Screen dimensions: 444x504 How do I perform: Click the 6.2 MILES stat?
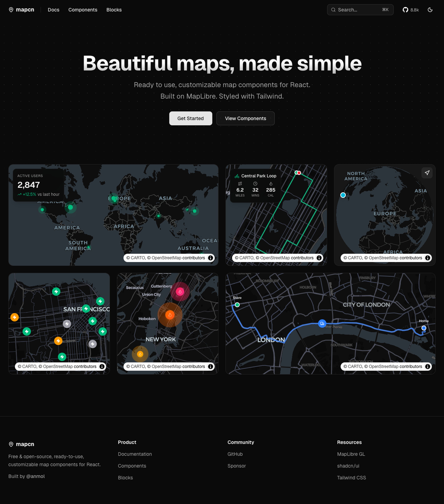pos(240,189)
